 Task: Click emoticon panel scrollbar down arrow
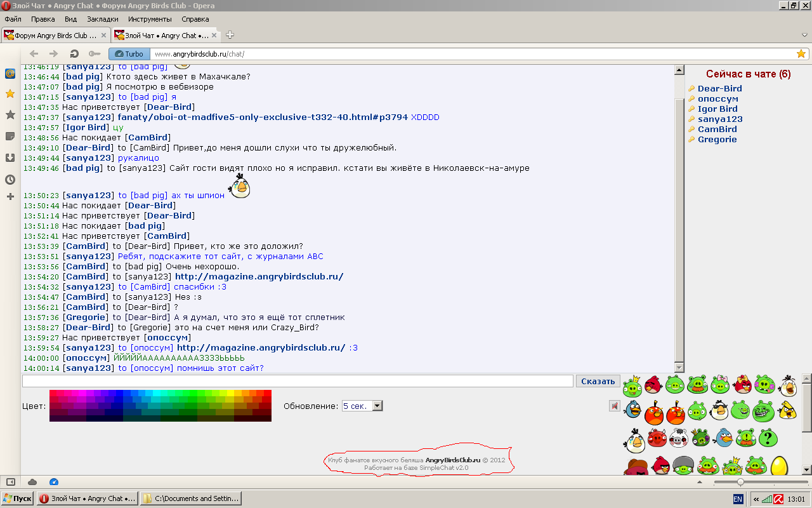click(x=806, y=470)
